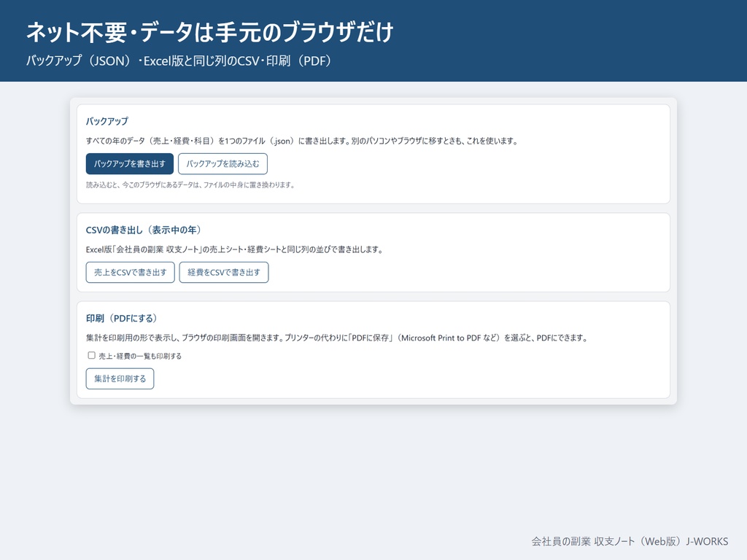This screenshot has height=560, width=747.
Task: Click the description starting 集計を印刷用の形で表示し
Action: pyautogui.click(x=337, y=338)
